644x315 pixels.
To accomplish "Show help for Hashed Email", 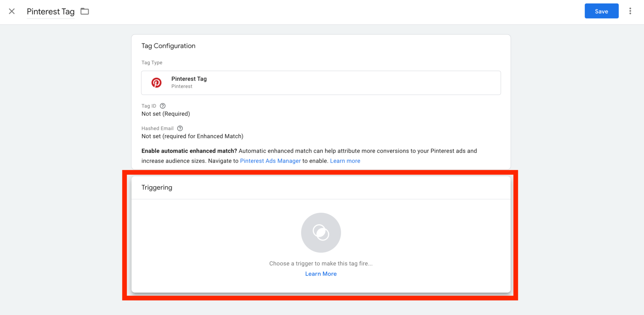I will tap(180, 128).
